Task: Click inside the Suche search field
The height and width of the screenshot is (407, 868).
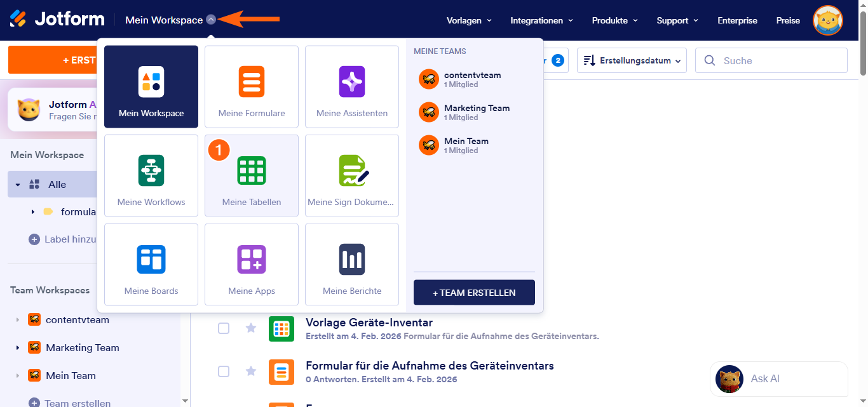Action: pos(771,60)
